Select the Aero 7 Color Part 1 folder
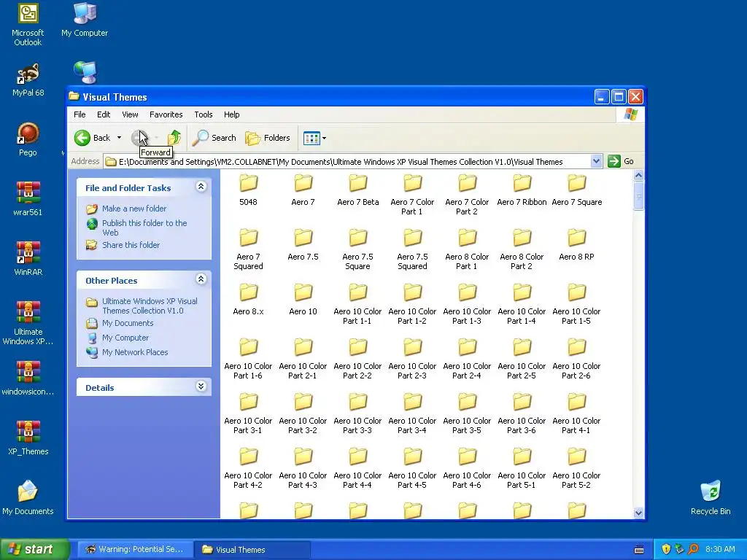Image resolution: width=747 pixels, height=560 pixels. click(412, 194)
